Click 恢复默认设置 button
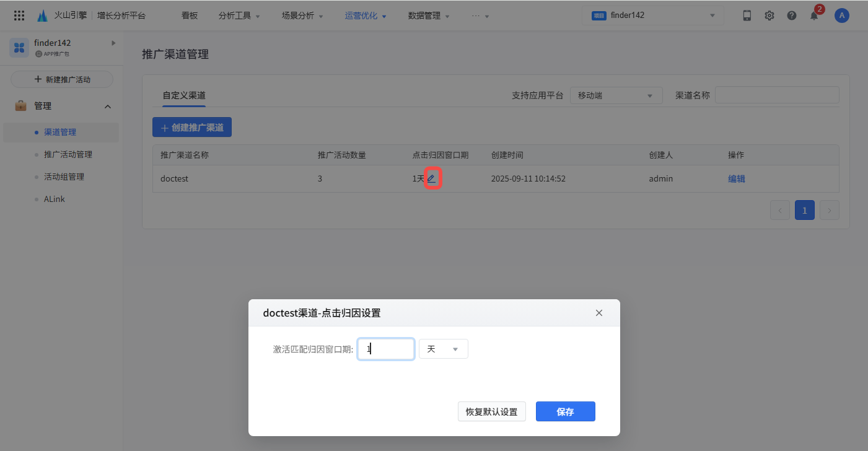868x451 pixels. (492, 411)
